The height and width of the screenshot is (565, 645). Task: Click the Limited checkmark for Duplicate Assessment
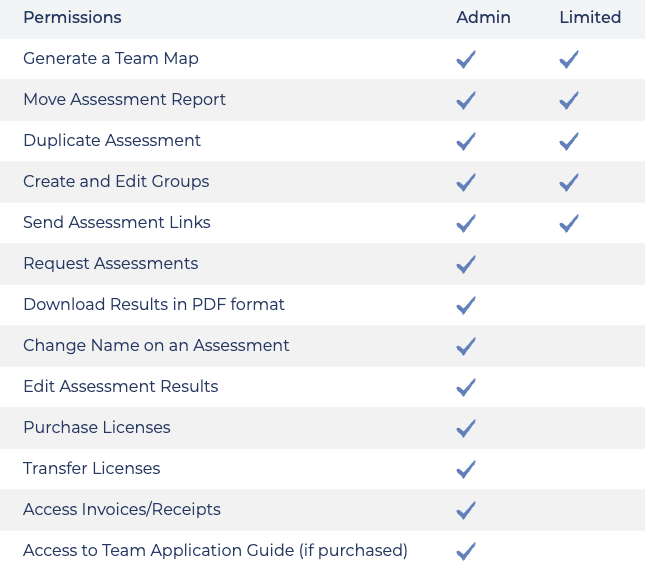(569, 141)
